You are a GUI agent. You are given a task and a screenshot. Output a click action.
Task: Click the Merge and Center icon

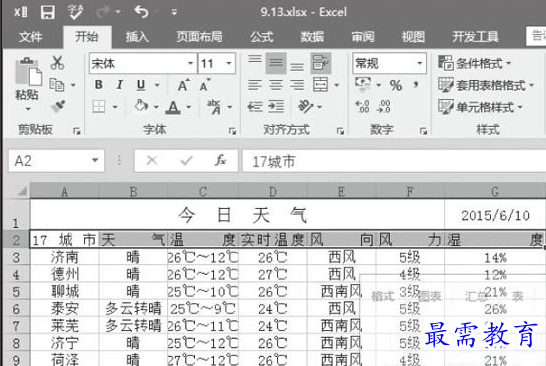pyautogui.click(x=320, y=85)
